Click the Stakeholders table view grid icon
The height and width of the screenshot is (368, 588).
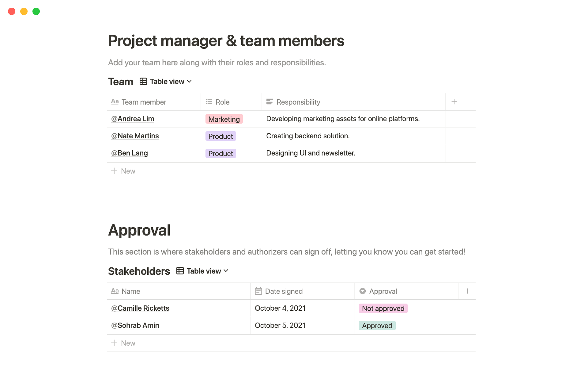(180, 271)
